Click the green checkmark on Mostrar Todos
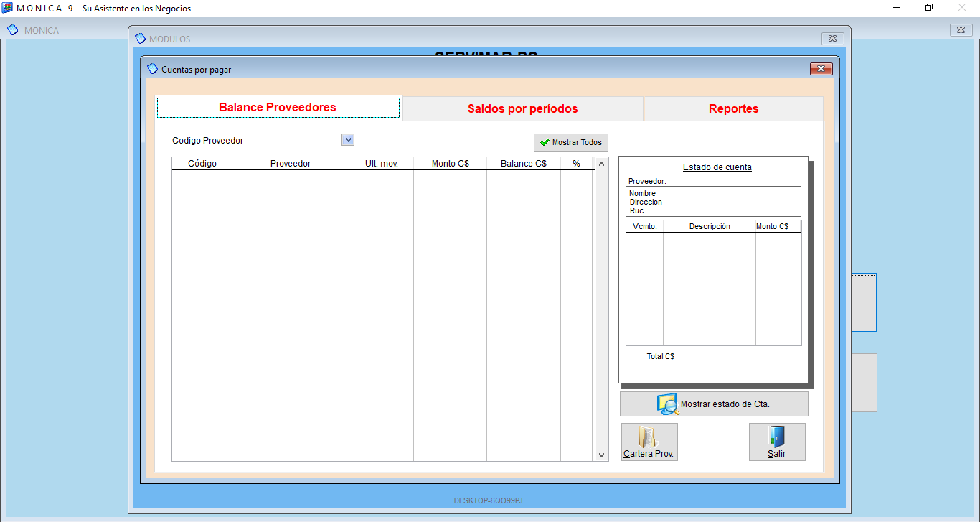This screenshot has height=522, width=980. coord(545,142)
